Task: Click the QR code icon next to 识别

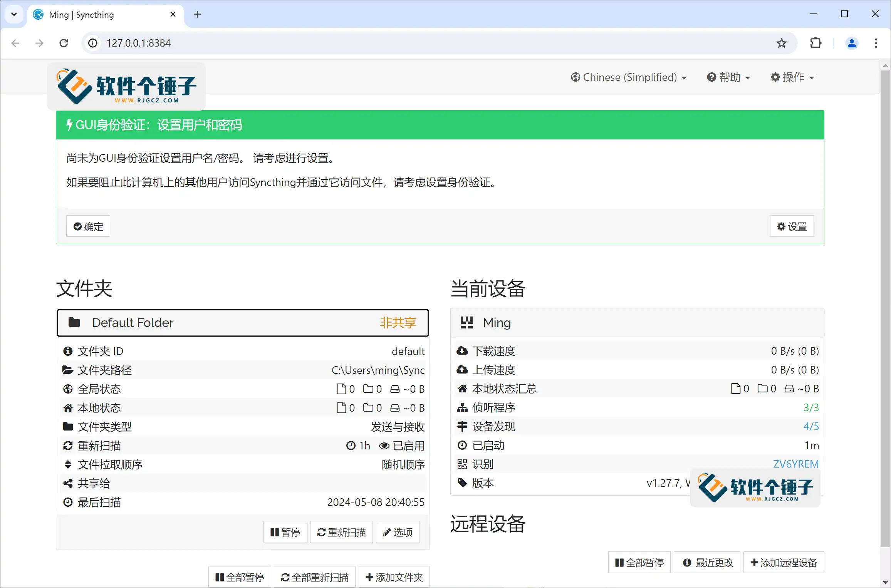Action: (462, 464)
